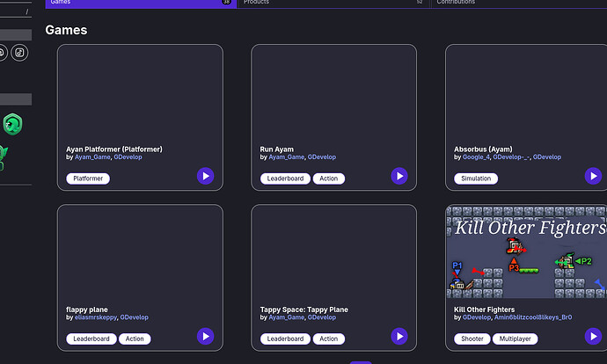Click the Leaderboard tag on flappy plane
Viewport: 607px width, 364px height.
coord(91,339)
